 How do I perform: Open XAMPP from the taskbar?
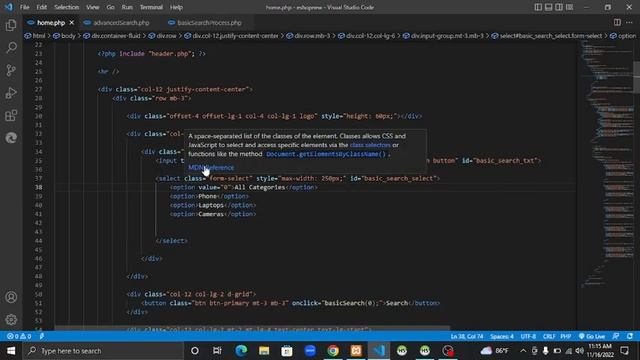click(356, 351)
